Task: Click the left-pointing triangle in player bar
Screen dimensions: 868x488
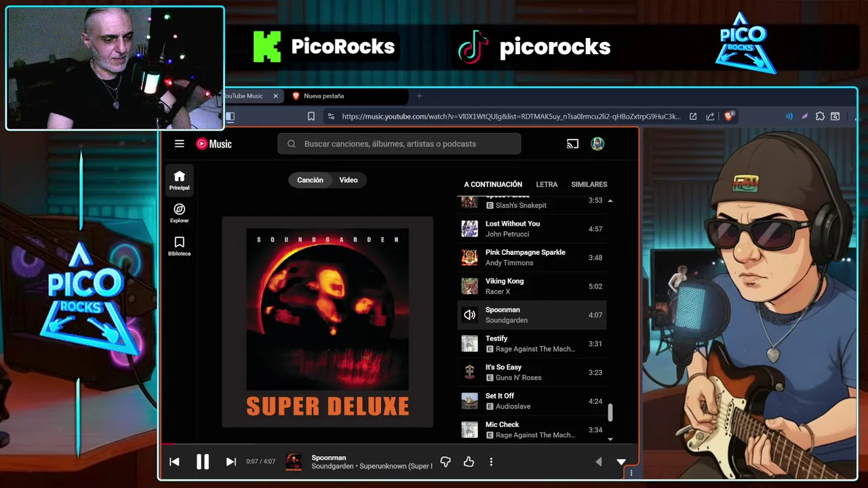Action: tap(598, 462)
